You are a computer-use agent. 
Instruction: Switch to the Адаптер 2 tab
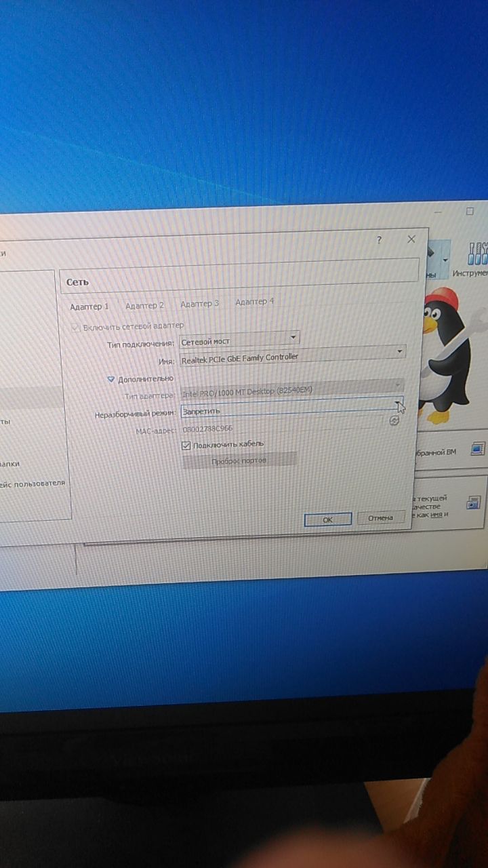[144, 305]
